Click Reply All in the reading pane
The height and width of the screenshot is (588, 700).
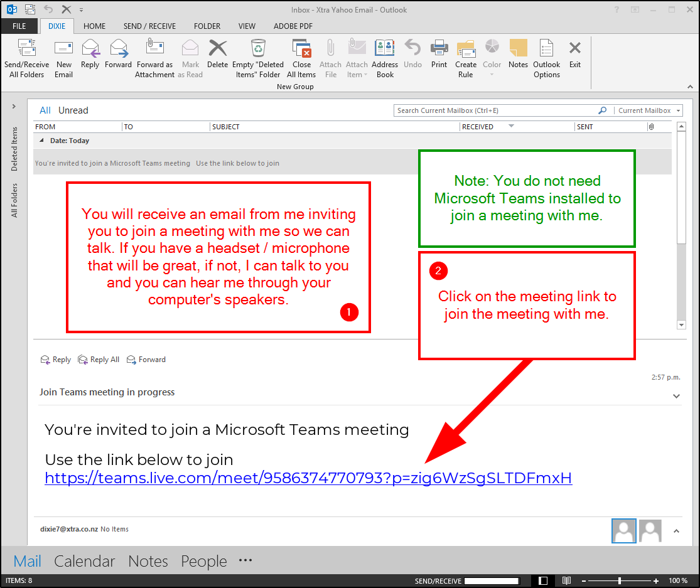pos(99,360)
